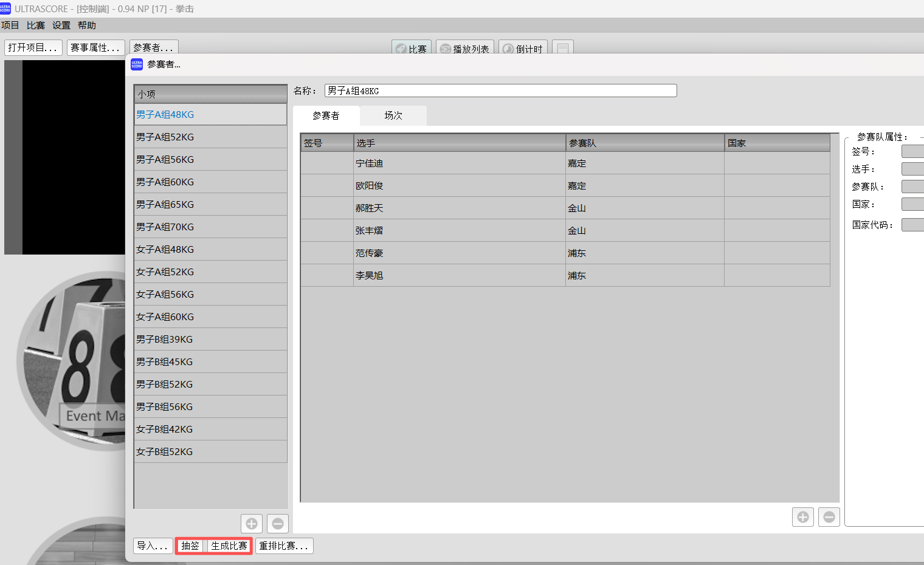This screenshot has width=924, height=565.
Task: Start the 倒计时 countdown timer icon
Action: [x=522, y=49]
